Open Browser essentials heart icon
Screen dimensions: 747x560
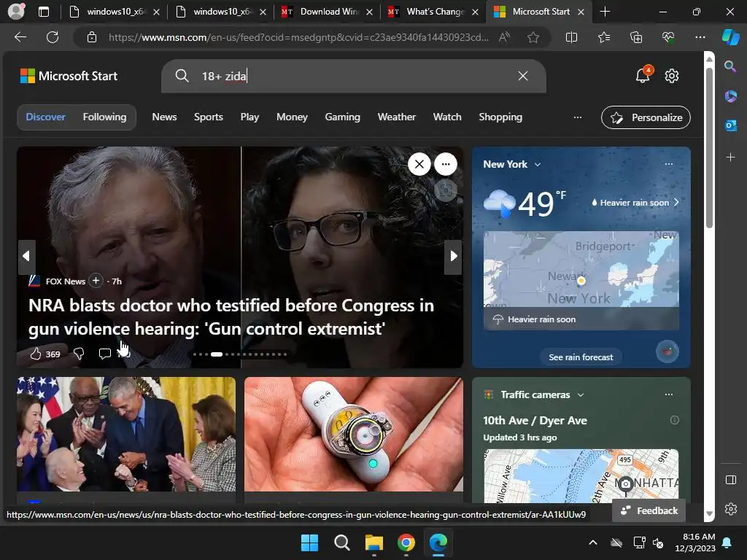click(x=668, y=37)
